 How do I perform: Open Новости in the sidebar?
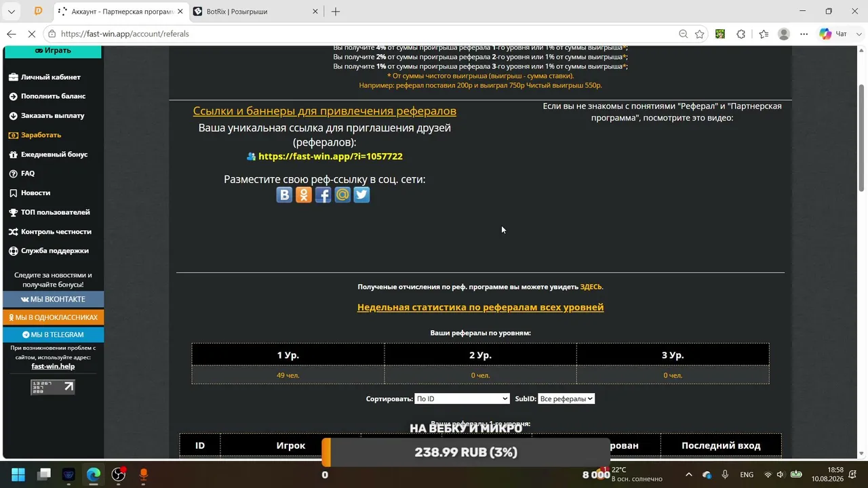pos(30,193)
